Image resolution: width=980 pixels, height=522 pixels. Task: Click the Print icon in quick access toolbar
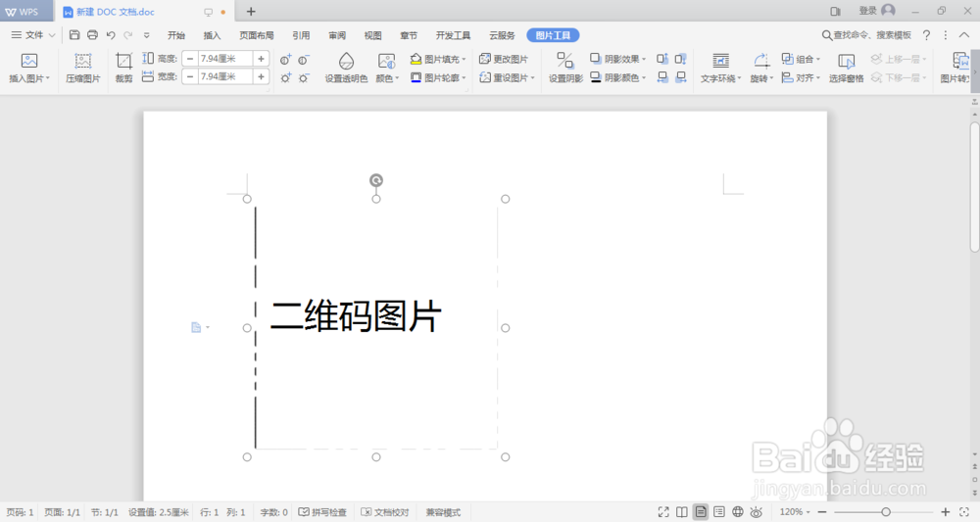[x=92, y=35]
